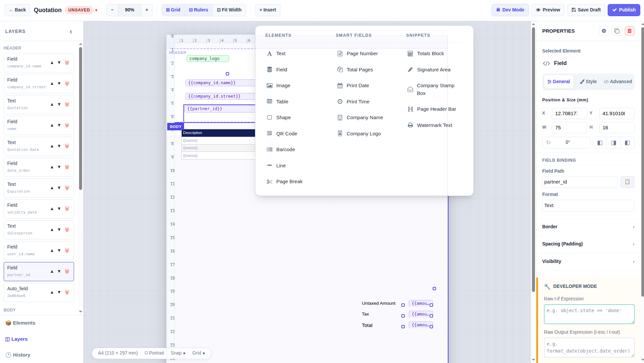Toggle Portrait orientation
The width and height of the screenshot is (644, 363).
click(x=154, y=353)
